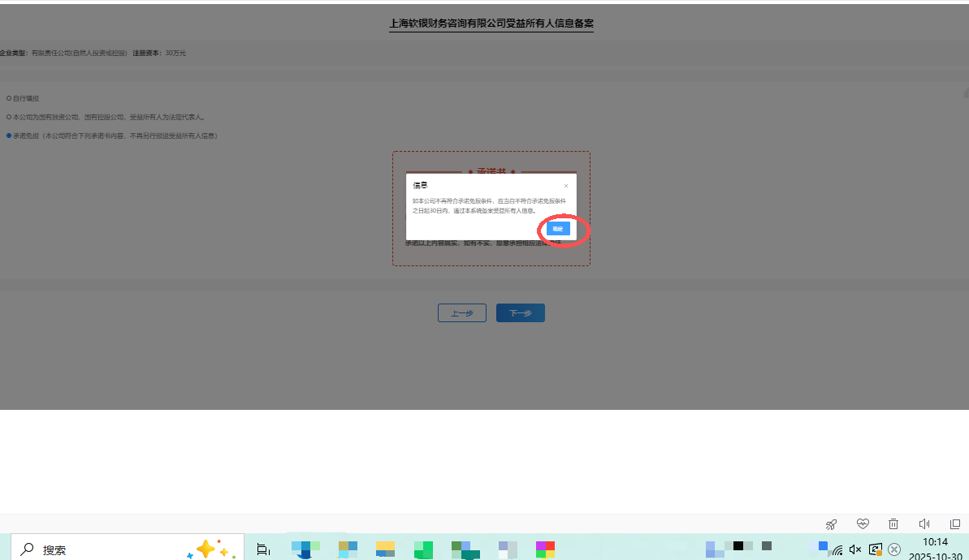Click the page vertical scrollbar

click(x=966, y=94)
